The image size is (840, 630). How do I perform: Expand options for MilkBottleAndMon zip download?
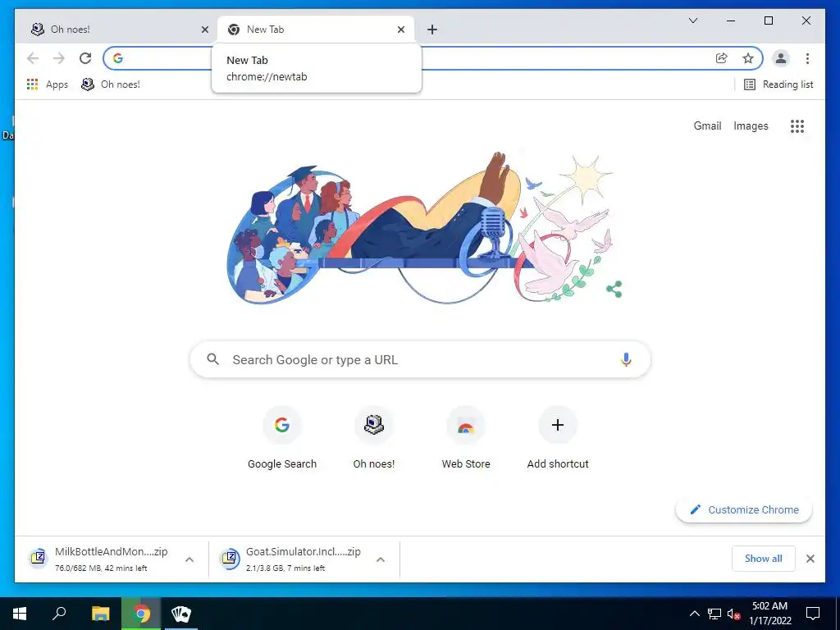tap(189, 559)
